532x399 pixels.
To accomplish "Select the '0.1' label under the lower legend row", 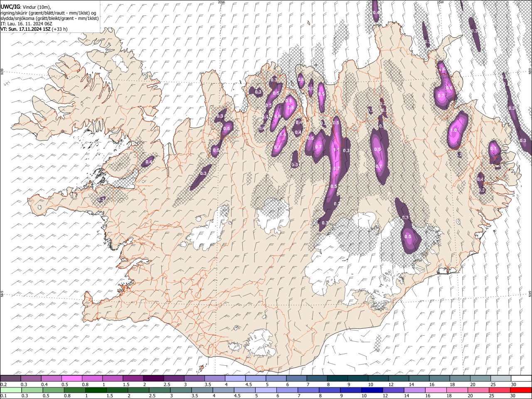I will pyautogui.click(x=3, y=396).
